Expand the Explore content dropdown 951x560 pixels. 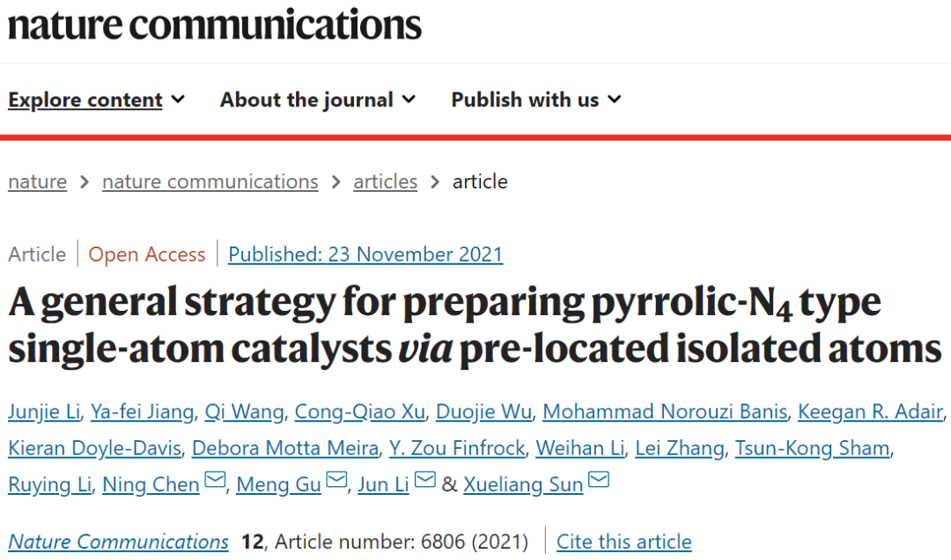97,99
